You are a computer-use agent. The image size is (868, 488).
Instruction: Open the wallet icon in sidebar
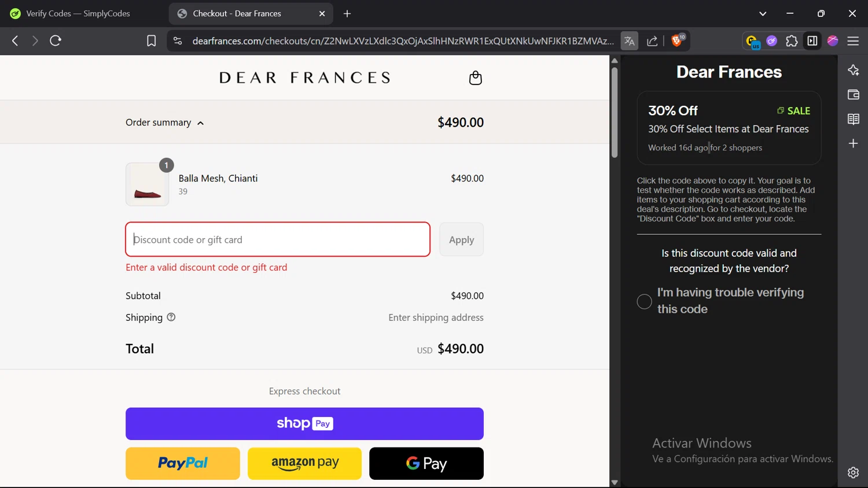click(853, 94)
